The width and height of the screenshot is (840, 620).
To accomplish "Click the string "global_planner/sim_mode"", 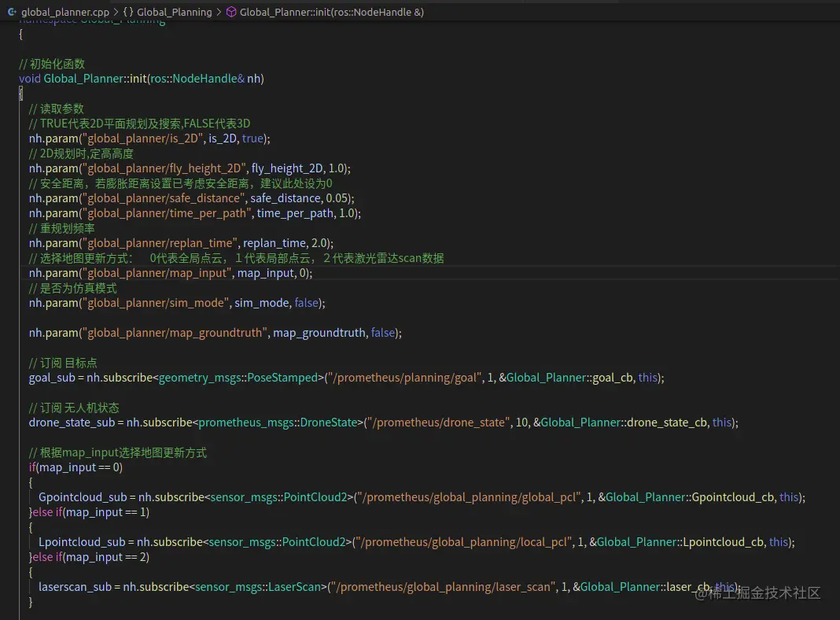I will [157, 303].
